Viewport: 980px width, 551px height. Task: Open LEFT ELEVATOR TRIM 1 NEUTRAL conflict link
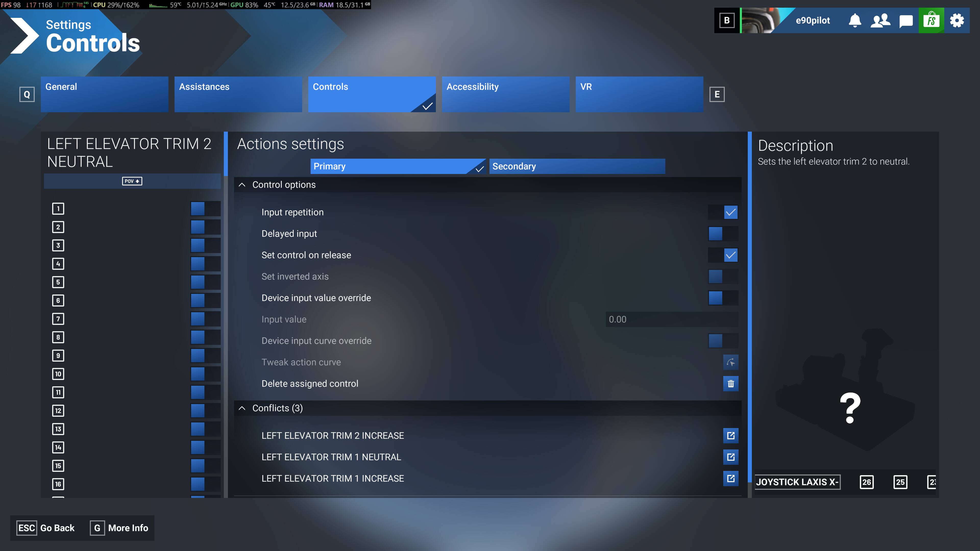[730, 457]
